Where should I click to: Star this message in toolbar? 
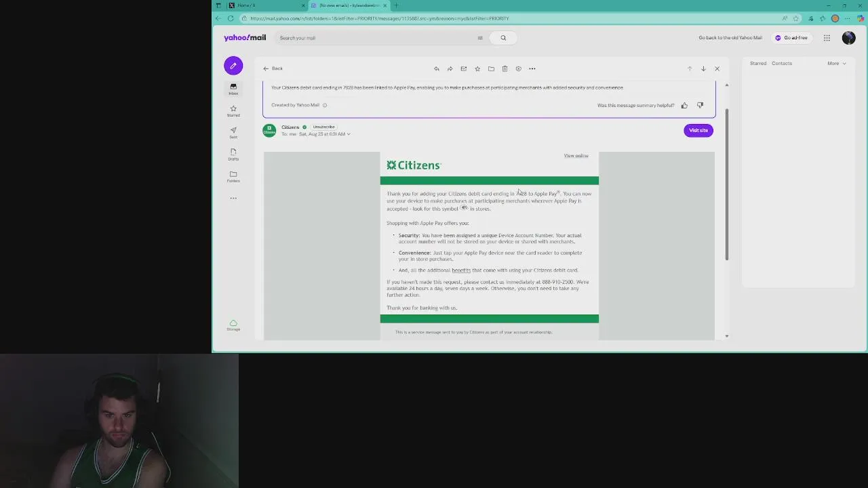click(477, 68)
